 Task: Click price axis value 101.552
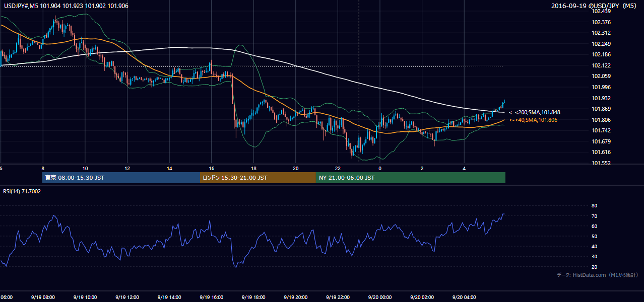coord(601,163)
